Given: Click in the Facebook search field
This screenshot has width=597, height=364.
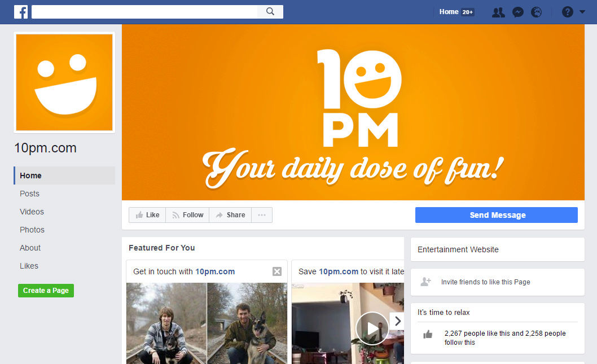Looking at the screenshot, I should (x=144, y=12).
